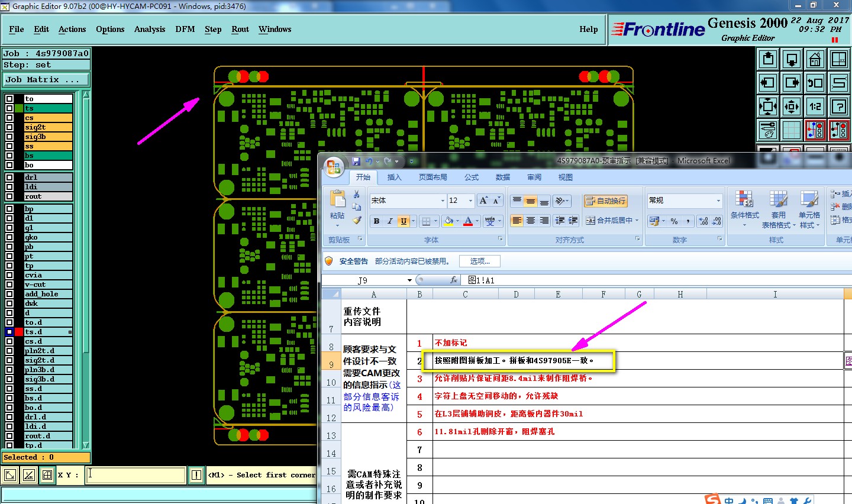Toggle checkbox for layer 'ts'
Screen dimensions: 852x504
point(9,108)
